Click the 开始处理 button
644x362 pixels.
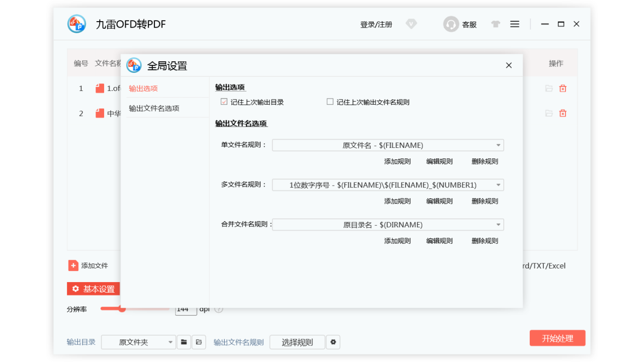pos(557,338)
